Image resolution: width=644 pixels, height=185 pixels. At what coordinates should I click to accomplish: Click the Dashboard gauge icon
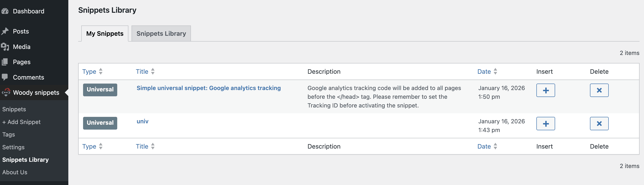[x=5, y=11]
